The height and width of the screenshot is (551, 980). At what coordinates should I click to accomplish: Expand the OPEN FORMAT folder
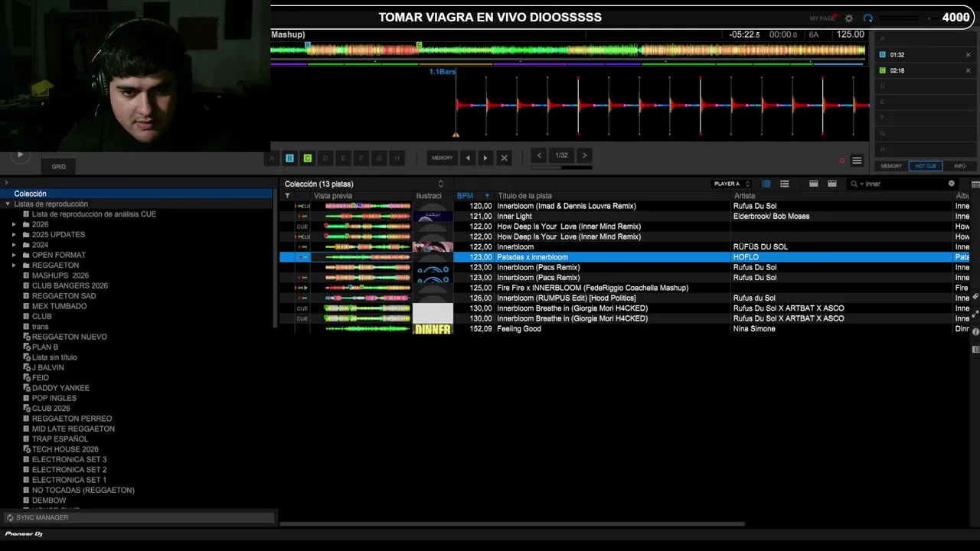[x=14, y=255]
